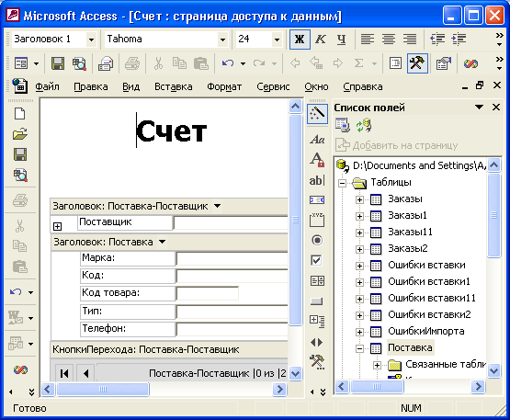Open the Сервис menu
The image size is (510, 420).
pos(273,87)
